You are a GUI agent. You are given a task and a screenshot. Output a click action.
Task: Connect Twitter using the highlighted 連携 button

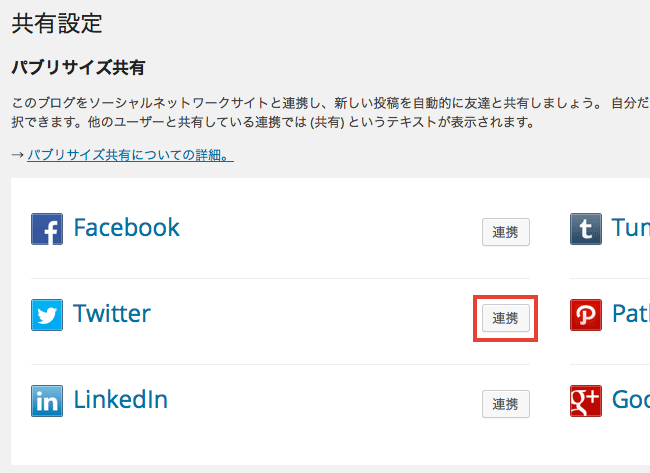pyautogui.click(x=506, y=318)
